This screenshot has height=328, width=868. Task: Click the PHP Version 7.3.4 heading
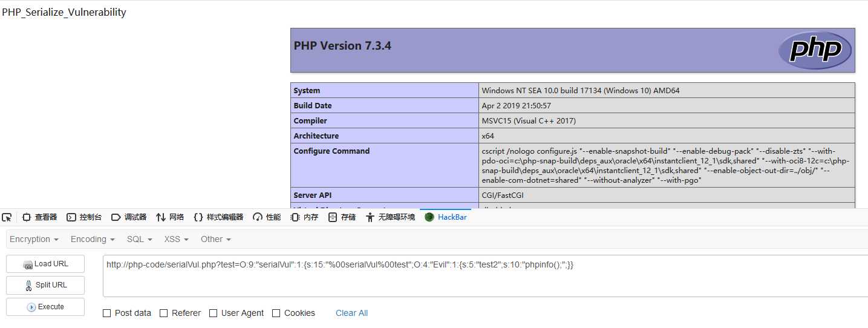342,45
